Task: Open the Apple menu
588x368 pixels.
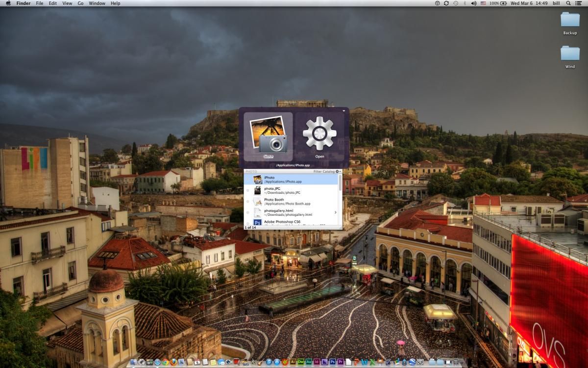Action: coord(8,3)
